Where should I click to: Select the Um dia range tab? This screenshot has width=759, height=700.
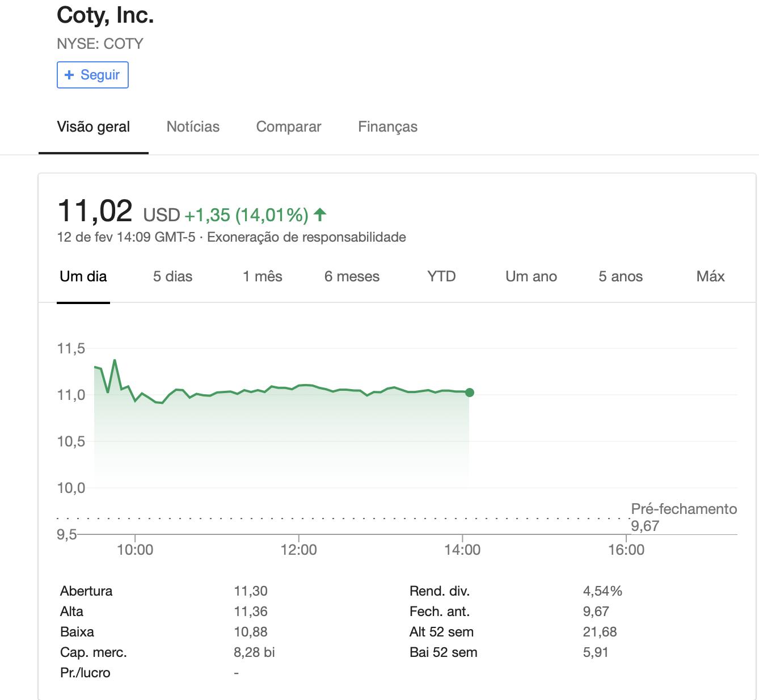coord(83,276)
